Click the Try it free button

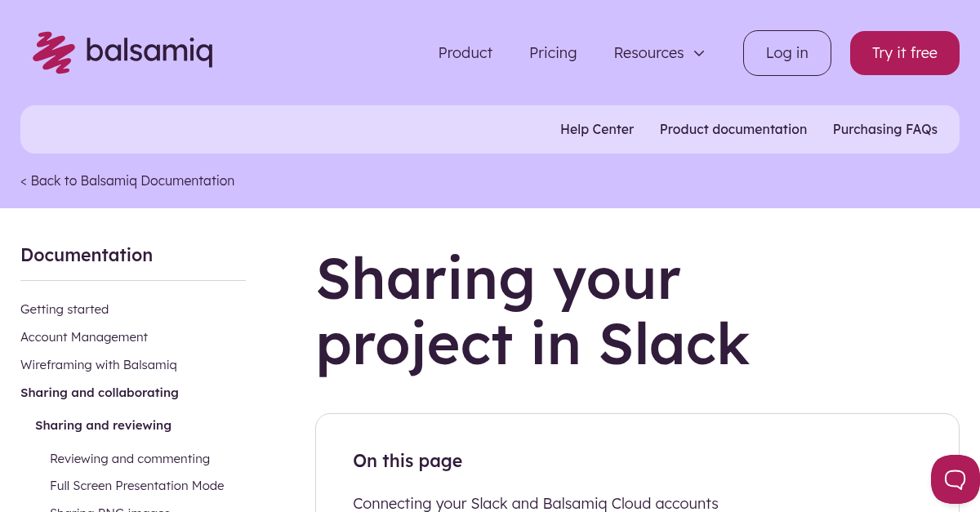[x=904, y=52]
